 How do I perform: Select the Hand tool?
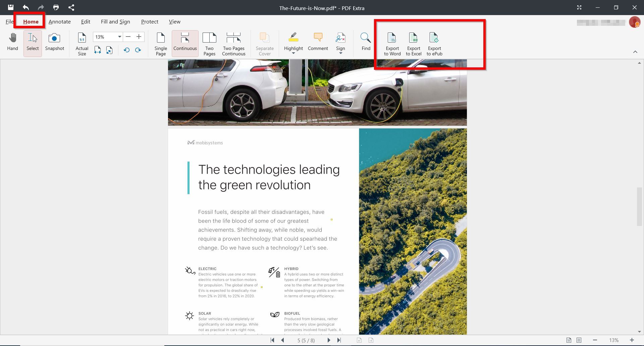pos(12,42)
